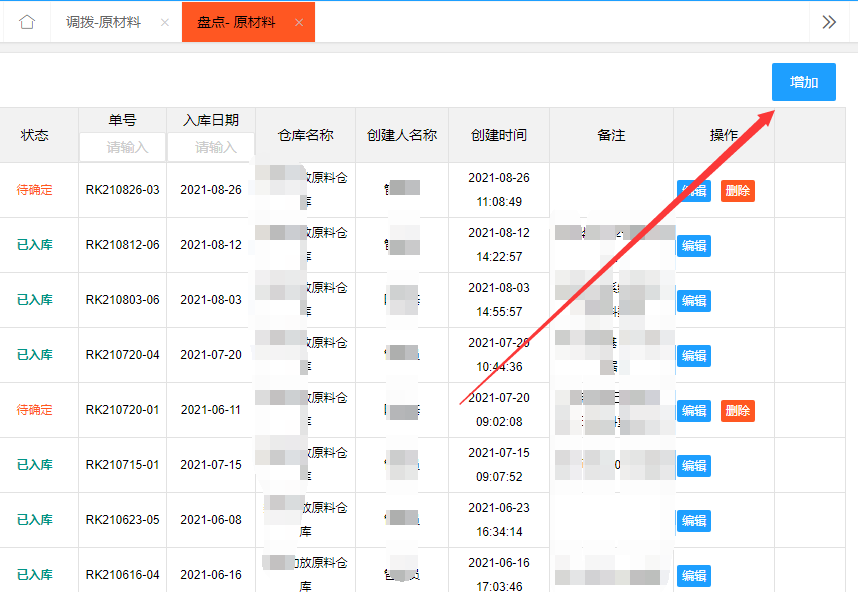Click 编辑 on row RK210715-01
This screenshot has height=592, width=858.
tap(694, 465)
